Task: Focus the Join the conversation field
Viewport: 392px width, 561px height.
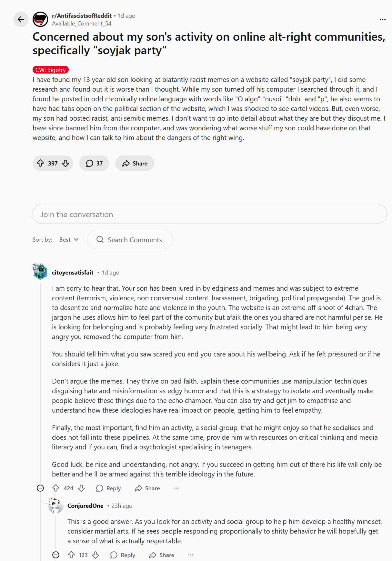Action: (209, 214)
